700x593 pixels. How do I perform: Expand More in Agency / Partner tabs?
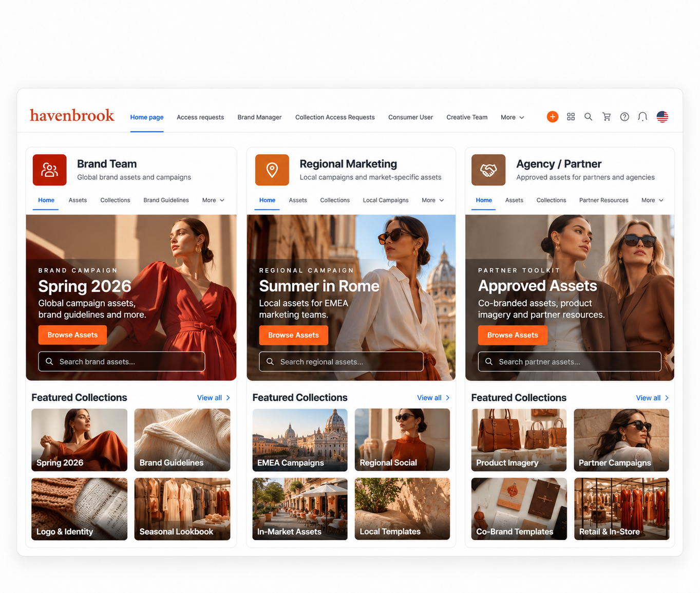pyautogui.click(x=652, y=200)
